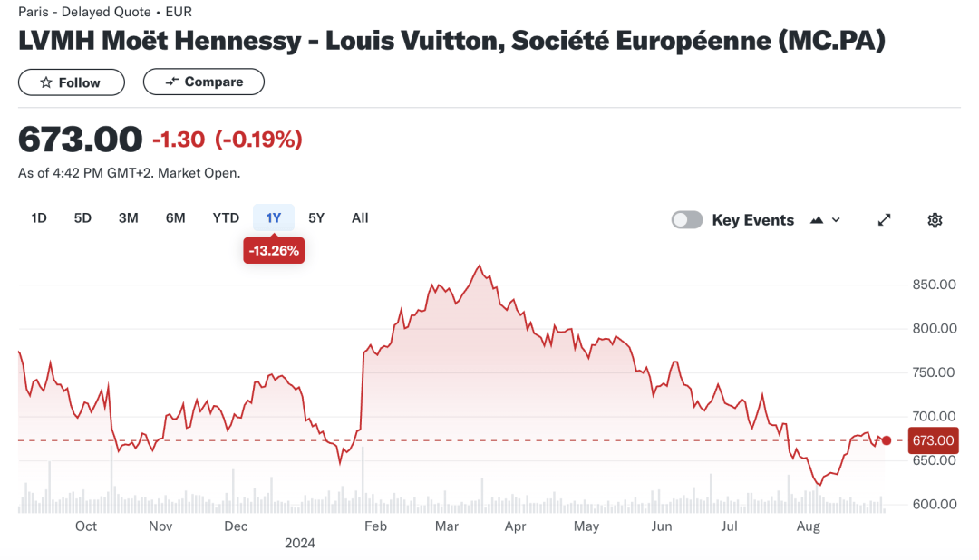Select the active 1Y tab
The height and width of the screenshot is (560, 979).
coord(273,217)
